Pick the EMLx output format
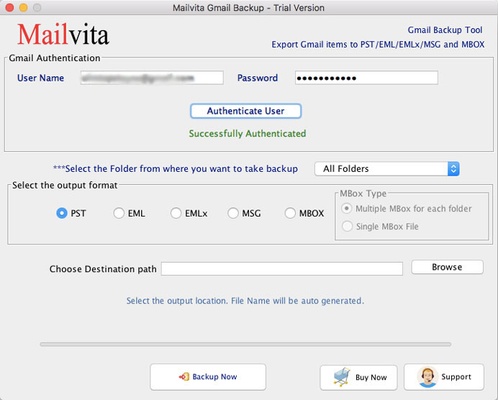Image resolution: width=498 pixels, height=400 pixels. (x=176, y=213)
